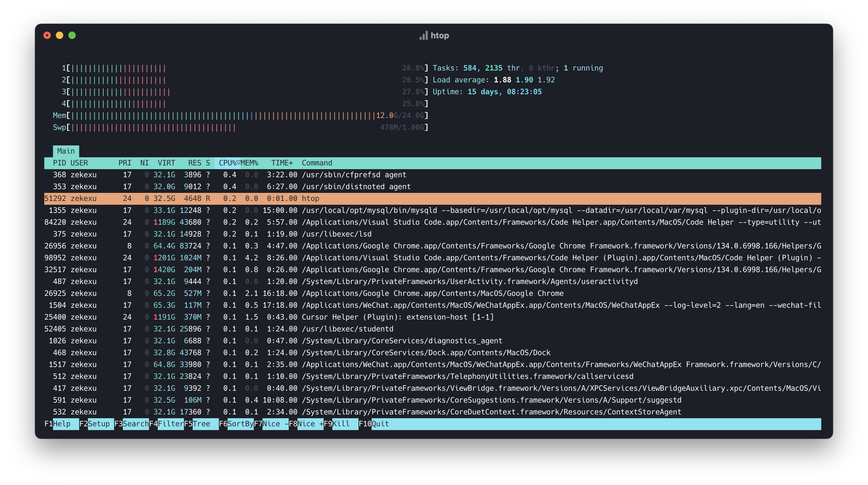Click F9 Kill in the function bar
Image resolution: width=868 pixels, height=485 pixels.
pos(341,424)
